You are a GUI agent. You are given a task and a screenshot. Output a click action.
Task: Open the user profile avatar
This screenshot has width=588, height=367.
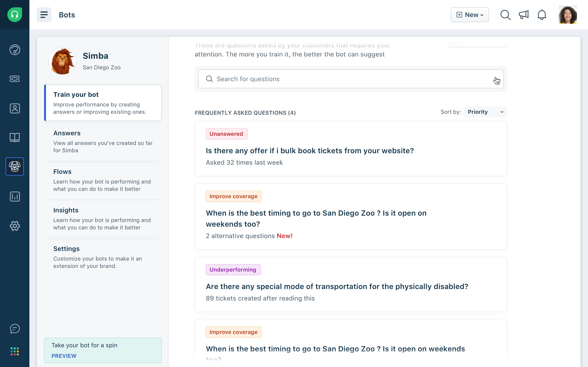(568, 15)
